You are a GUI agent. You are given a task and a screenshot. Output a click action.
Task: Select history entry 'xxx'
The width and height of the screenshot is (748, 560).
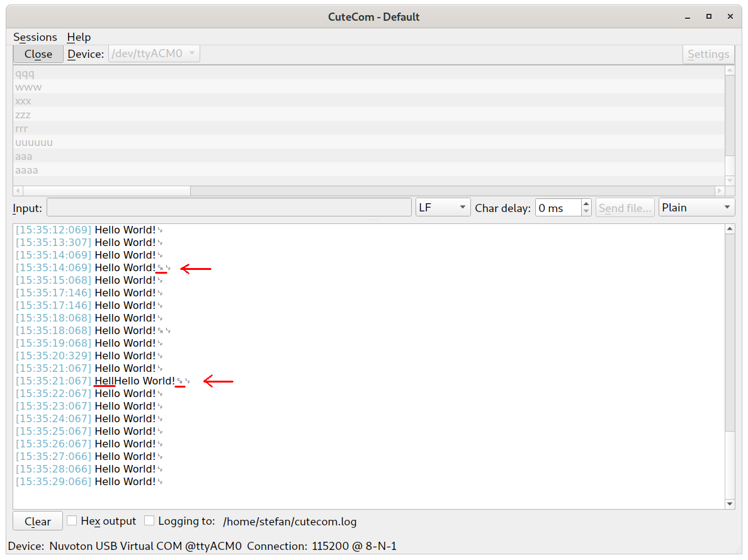point(369,101)
